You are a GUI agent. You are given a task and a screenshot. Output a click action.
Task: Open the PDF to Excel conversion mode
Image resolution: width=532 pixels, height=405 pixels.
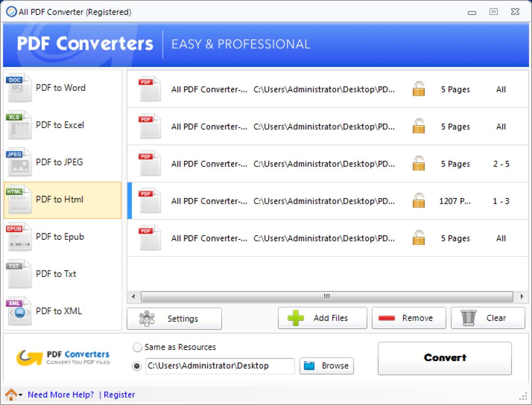[19, 125]
